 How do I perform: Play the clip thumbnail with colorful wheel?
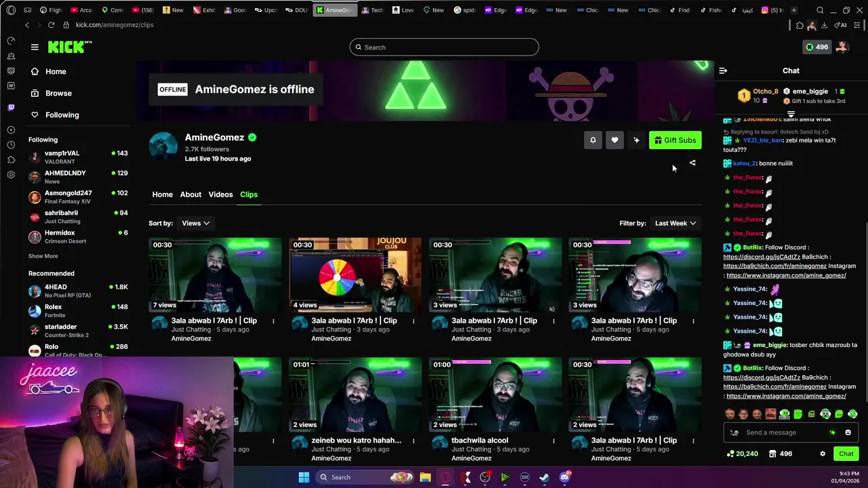(x=355, y=274)
